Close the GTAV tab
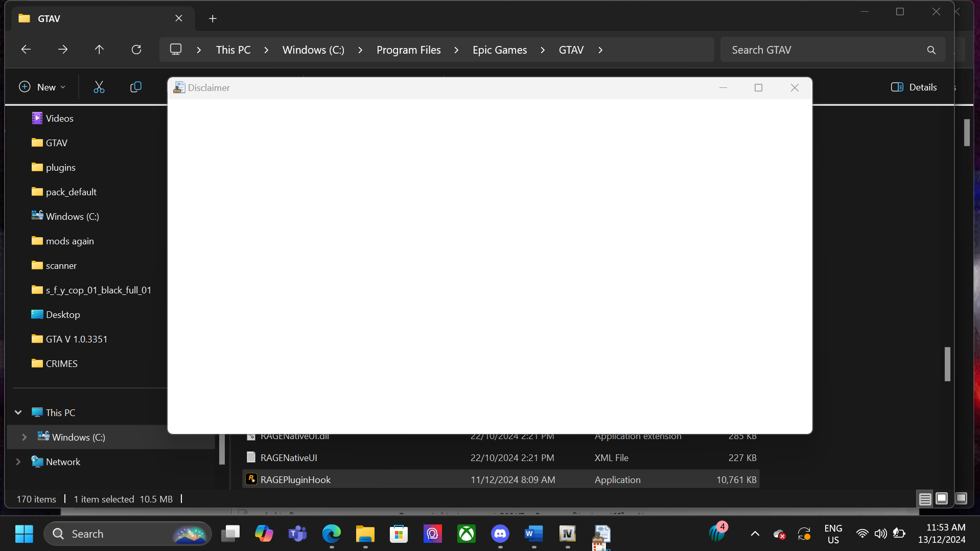This screenshot has height=551, width=980. pyautogui.click(x=179, y=18)
